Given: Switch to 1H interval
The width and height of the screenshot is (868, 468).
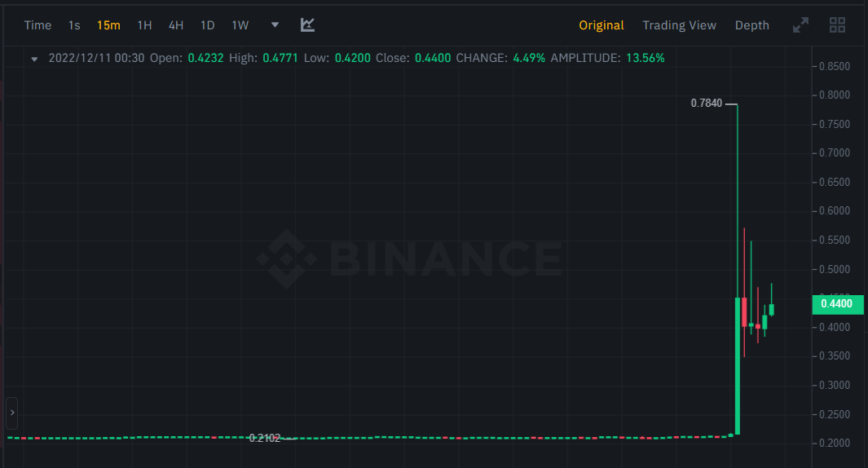Looking at the screenshot, I should coord(144,25).
